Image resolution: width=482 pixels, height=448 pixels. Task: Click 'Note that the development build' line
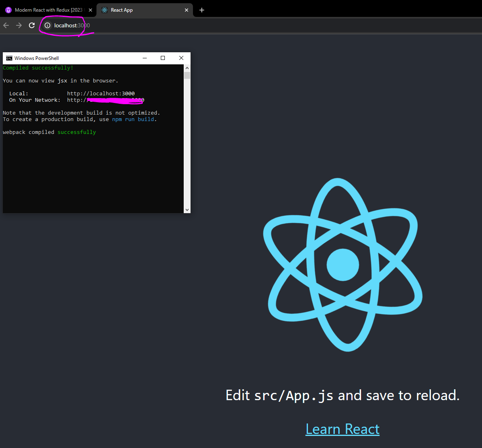click(x=82, y=113)
